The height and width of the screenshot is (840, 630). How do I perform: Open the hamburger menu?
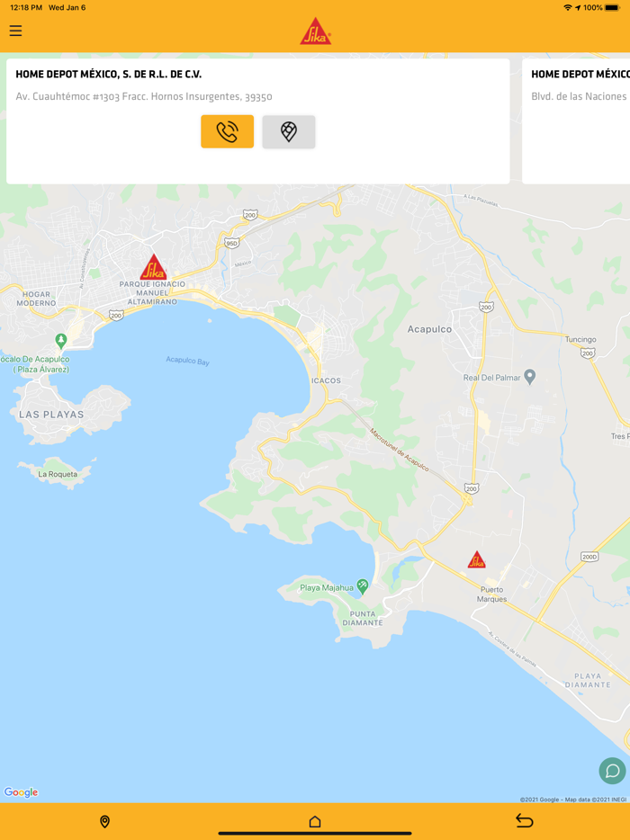click(x=15, y=31)
